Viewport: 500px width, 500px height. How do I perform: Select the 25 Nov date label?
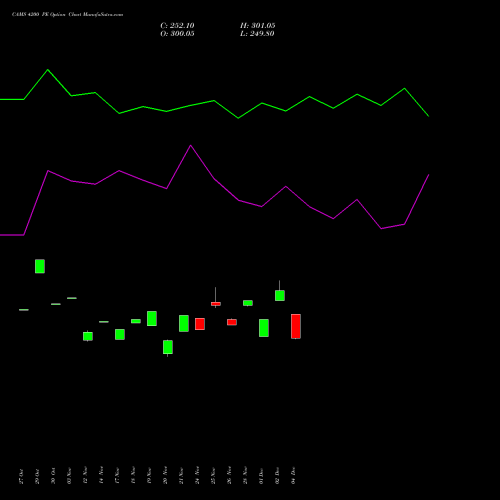tap(213, 476)
